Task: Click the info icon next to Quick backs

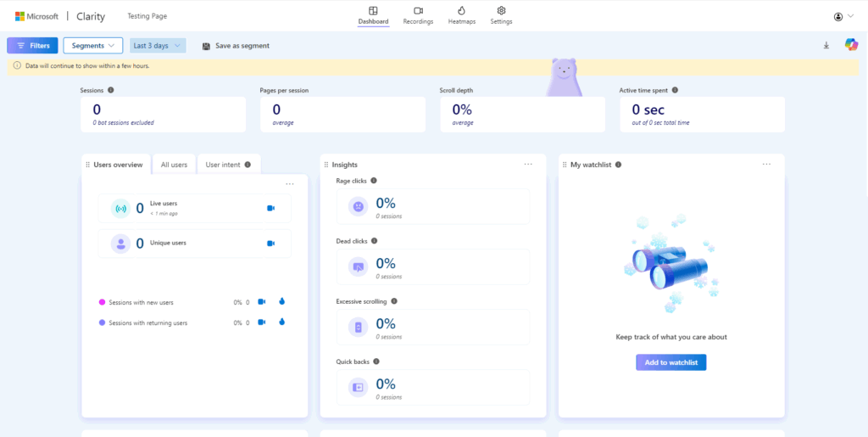Action: [376, 361]
